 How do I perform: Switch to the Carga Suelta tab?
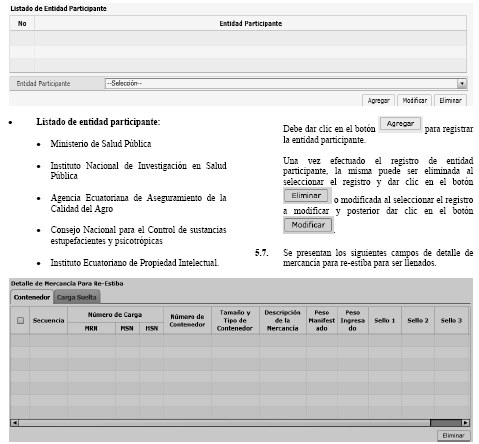(77, 297)
